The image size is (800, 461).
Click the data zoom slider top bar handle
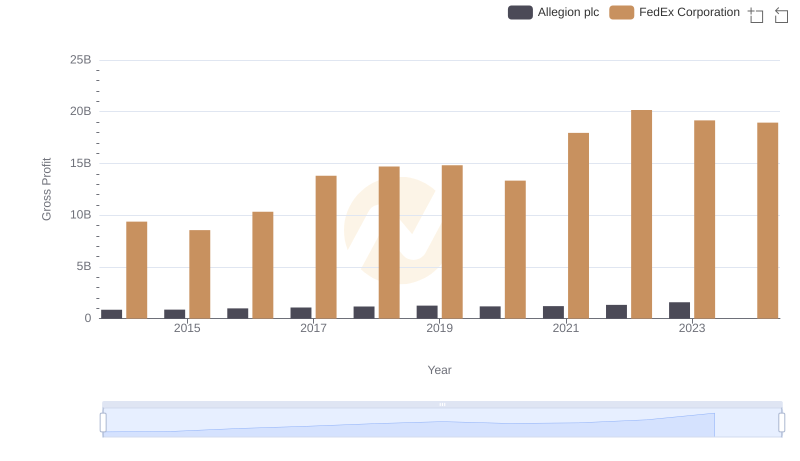pos(442,405)
